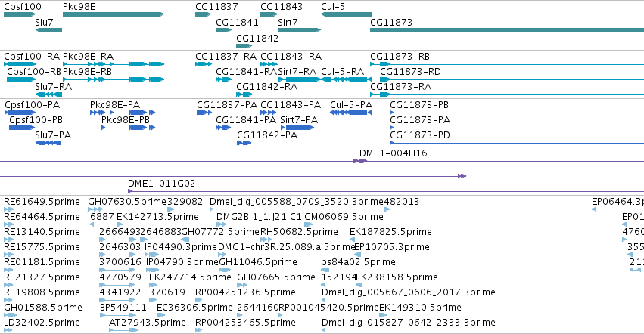Select the Slu7-RA transcript
The image size is (644, 334).
pos(48,94)
